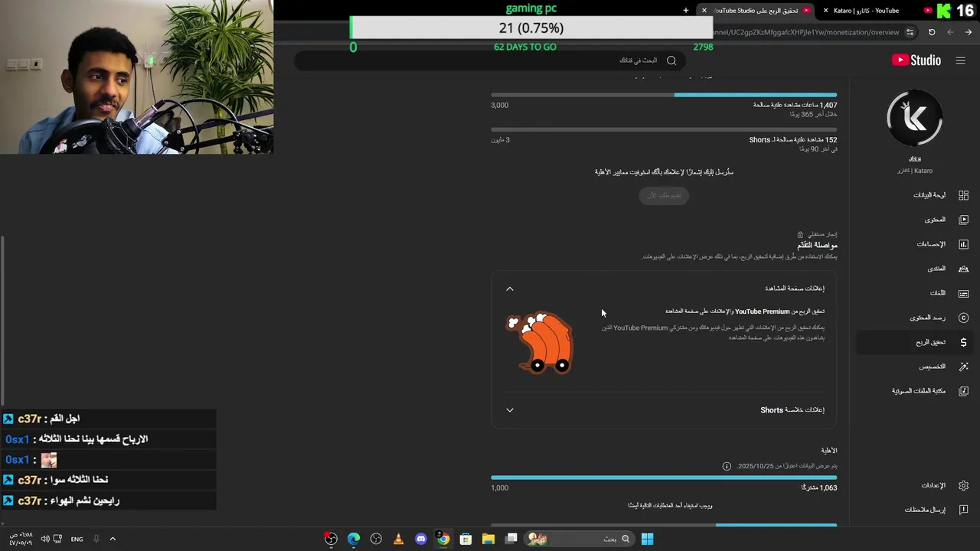Click the emoji image in 0sx1's chat message
Viewport: 980px width, 551px height.
(x=49, y=460)
